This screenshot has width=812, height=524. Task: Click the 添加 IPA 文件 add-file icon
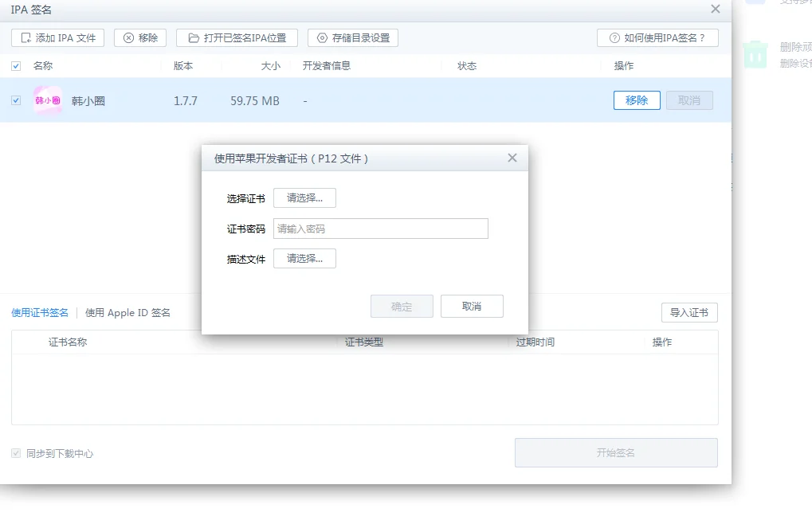click(25, 37)
